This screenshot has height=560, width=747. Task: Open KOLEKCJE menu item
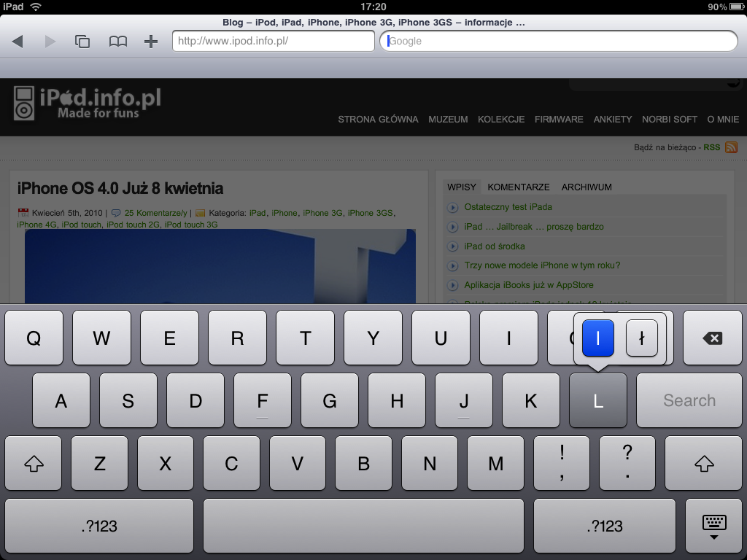coord(501,120)
